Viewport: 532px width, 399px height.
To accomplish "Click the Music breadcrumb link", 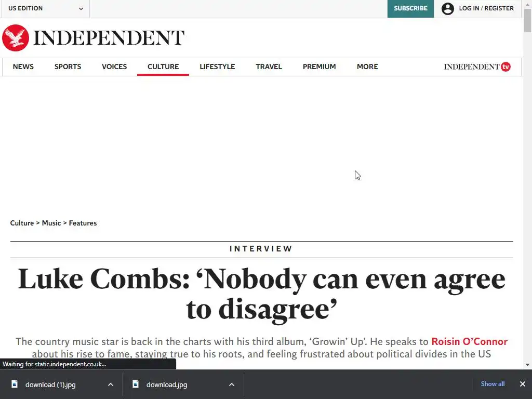I will (x=51, y=223).
